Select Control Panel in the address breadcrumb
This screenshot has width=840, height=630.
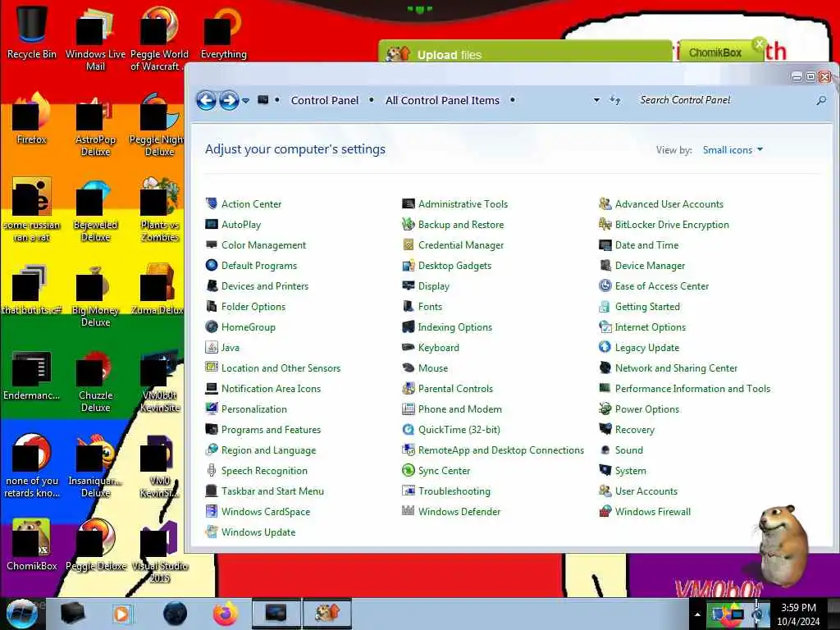coord(325,100)
